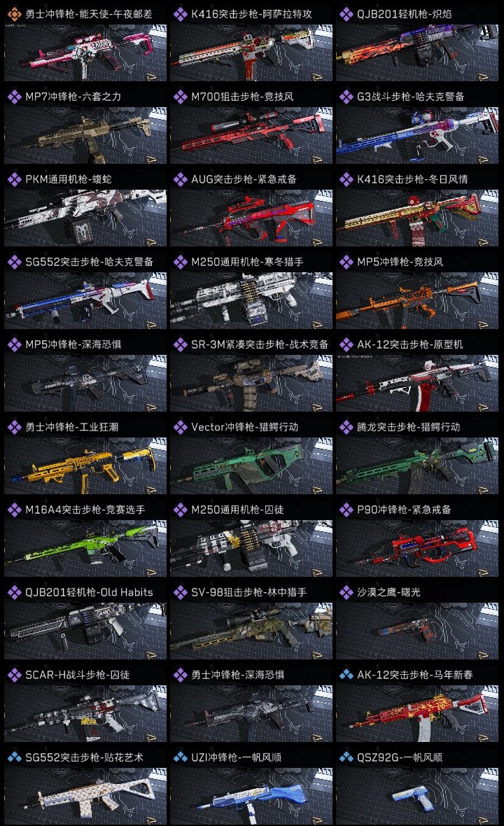
Task: Click the blue rarity icon beside UZI冲锋枪-一帆风顺
Action: tap(180, 757)
